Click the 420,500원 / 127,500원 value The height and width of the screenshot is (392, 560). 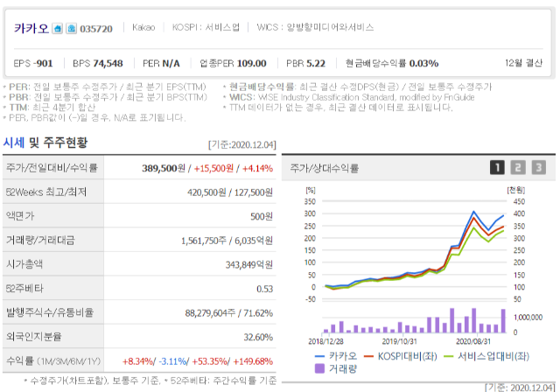pos(230,192)
